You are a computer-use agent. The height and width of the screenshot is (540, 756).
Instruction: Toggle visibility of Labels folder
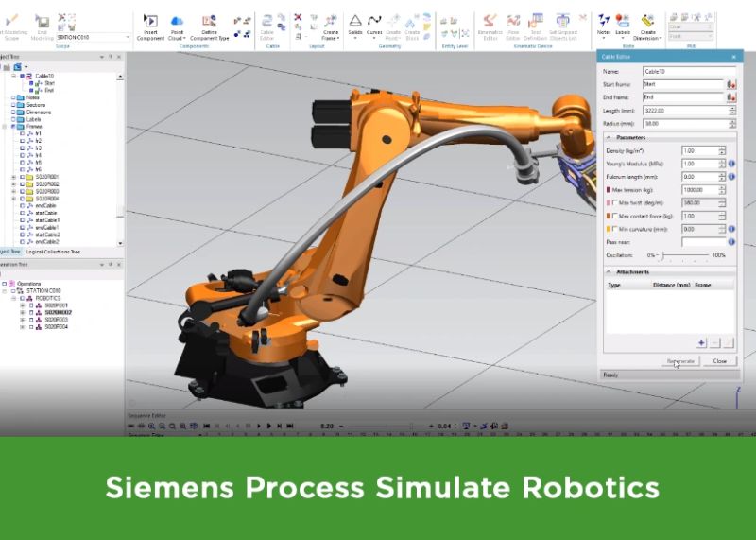13,119
